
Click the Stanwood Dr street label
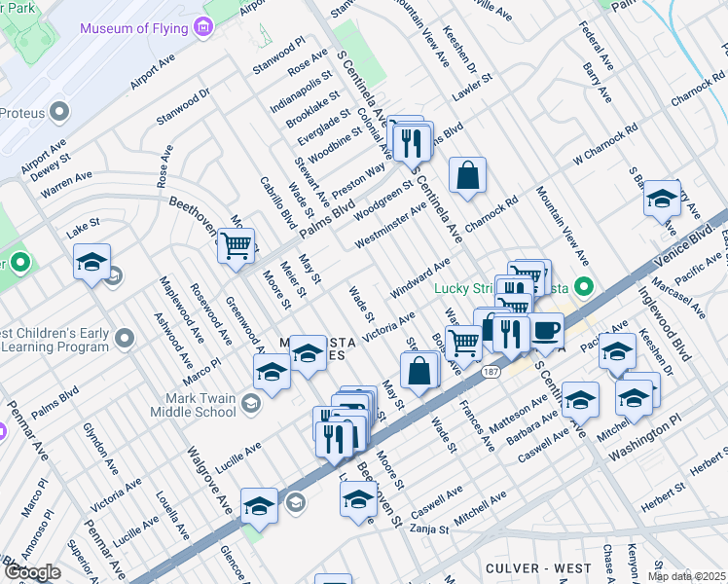click(x=183, y=106)
